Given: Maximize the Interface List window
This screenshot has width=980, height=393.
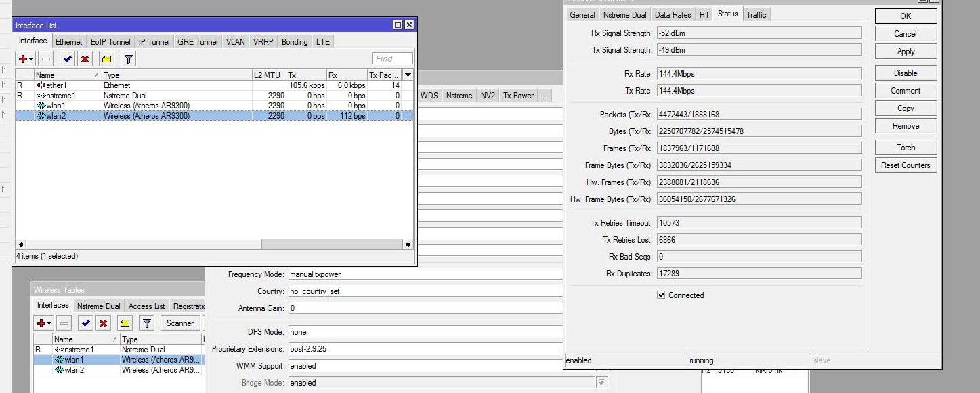Looking at the screenshot, I should 398,25.
